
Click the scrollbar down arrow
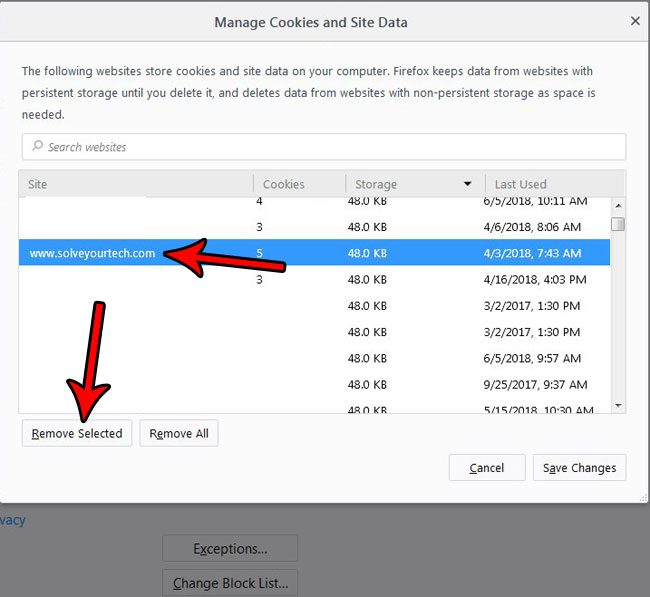(x=618, y=405)
